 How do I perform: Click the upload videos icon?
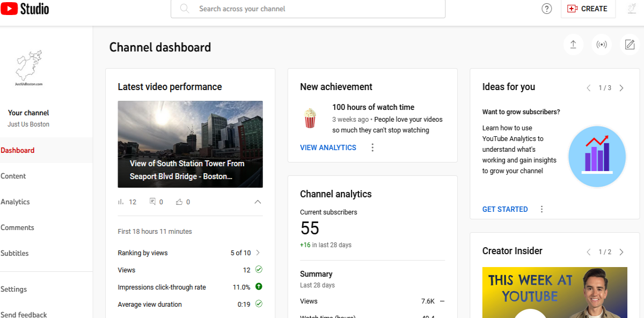[x=573, y=45]
